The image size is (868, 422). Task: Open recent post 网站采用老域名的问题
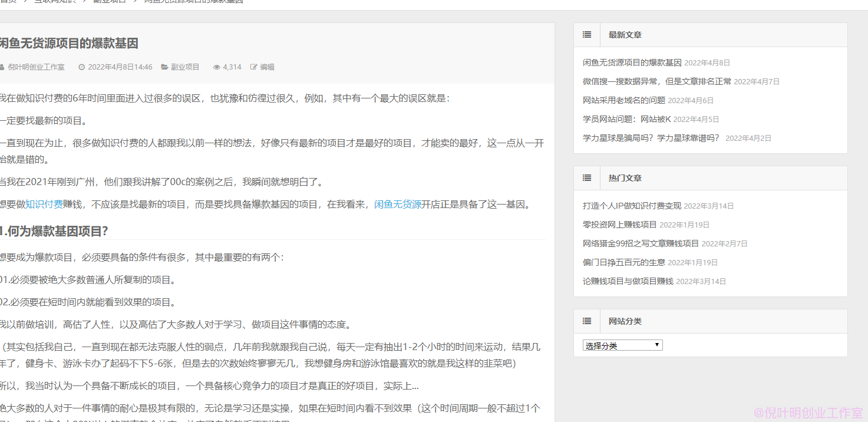[624, 100]
